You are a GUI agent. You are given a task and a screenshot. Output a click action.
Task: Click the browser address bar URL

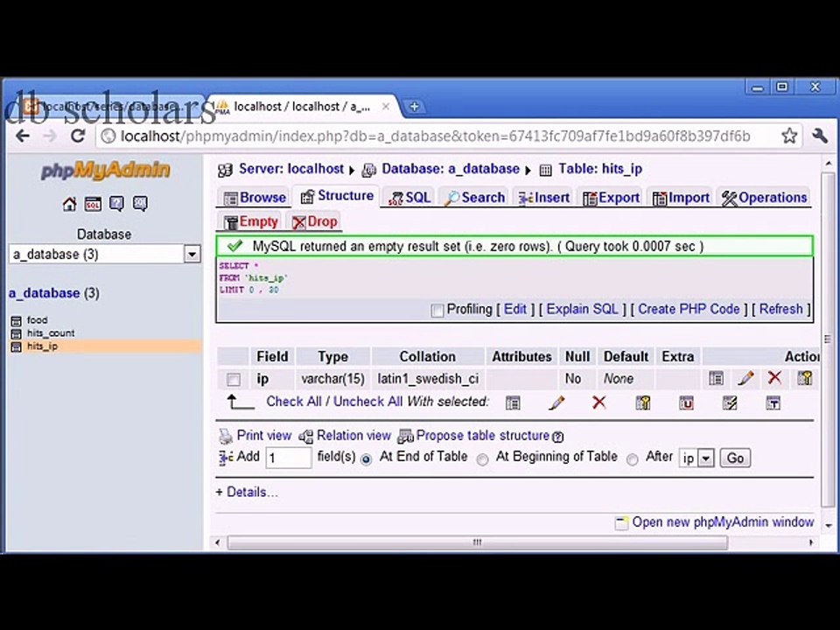(435, 136)
